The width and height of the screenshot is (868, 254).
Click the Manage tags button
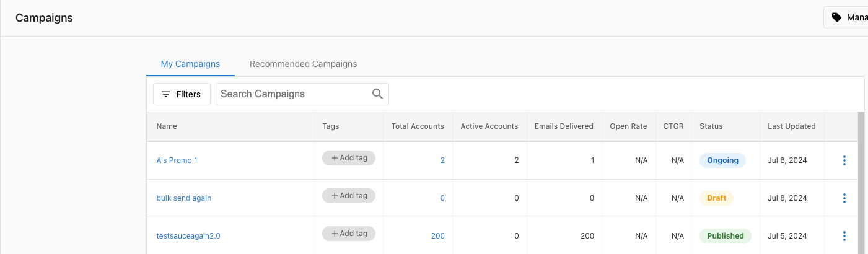click(846, 17)
